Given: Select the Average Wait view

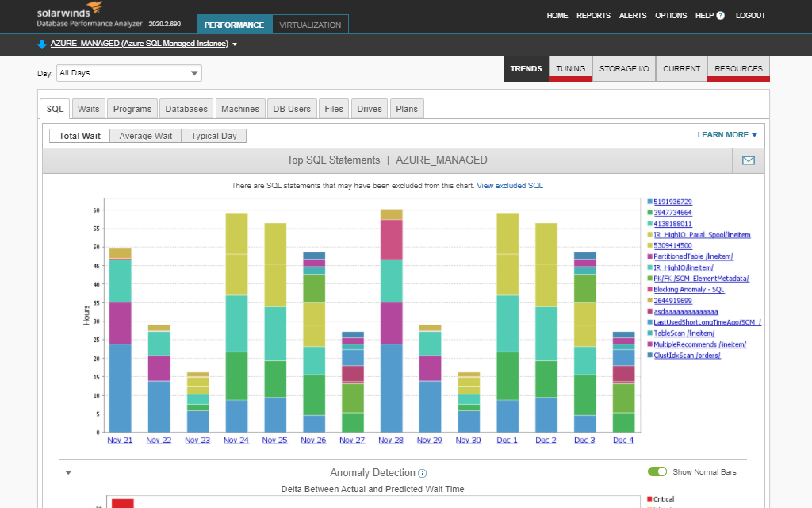Looking at the screenshot, I should (145, 136).
